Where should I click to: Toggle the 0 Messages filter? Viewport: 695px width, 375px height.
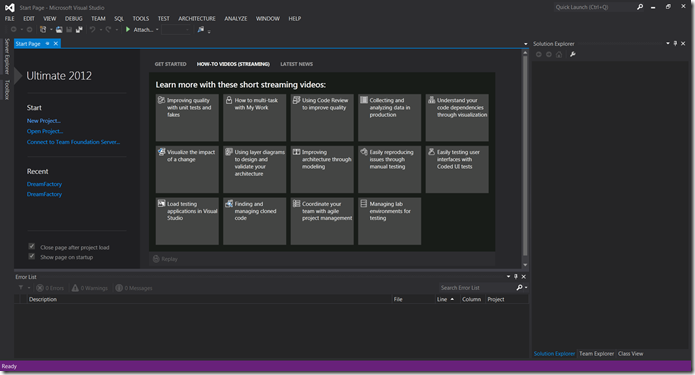(134, 288)
